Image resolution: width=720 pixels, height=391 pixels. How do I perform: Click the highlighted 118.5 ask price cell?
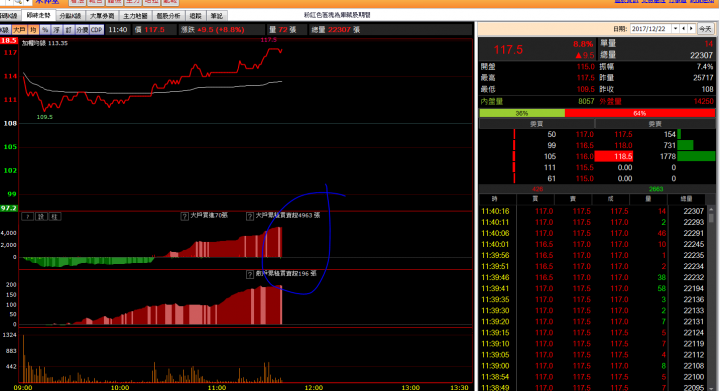coord(614,156)
